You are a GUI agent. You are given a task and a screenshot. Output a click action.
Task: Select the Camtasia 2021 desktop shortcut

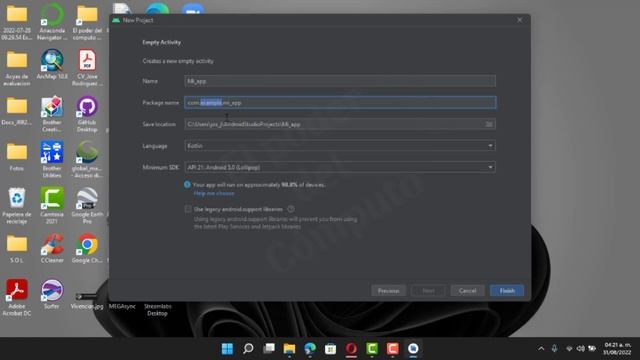tap(52, 206)
